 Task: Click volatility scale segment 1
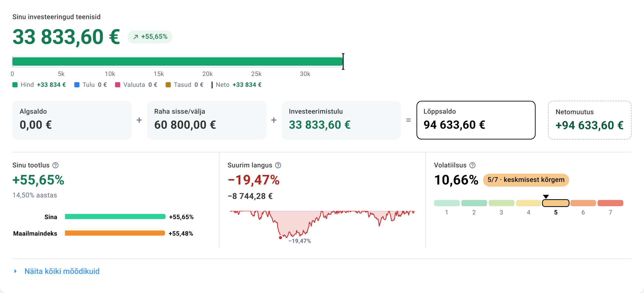click(x=447, y=203)
